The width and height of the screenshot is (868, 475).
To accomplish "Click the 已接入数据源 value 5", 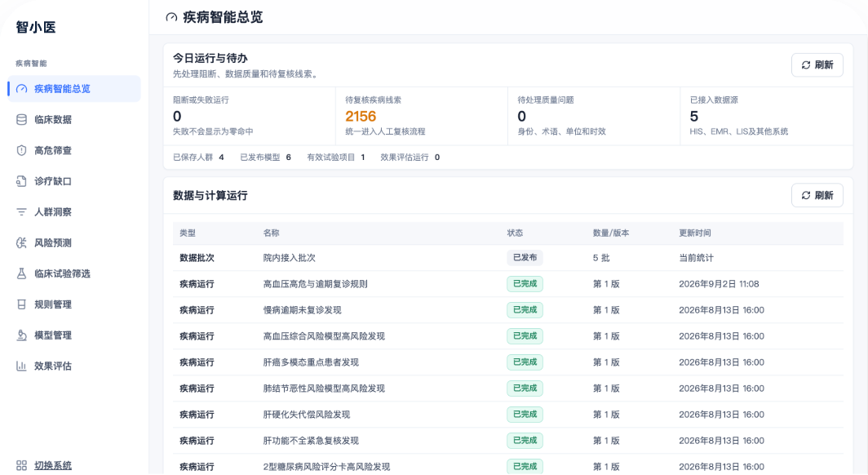I will [694, 116].
